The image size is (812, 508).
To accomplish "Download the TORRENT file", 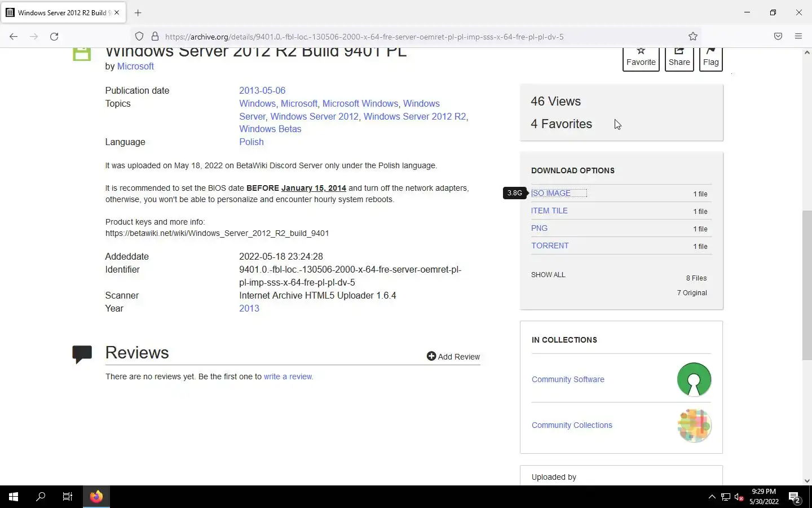I will (x=550, y=246).
